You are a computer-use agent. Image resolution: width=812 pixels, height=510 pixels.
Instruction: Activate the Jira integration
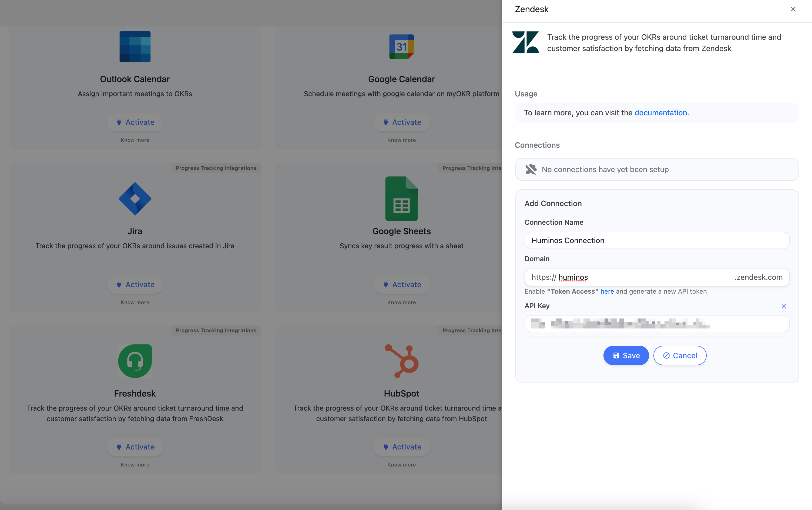[135, 284]
